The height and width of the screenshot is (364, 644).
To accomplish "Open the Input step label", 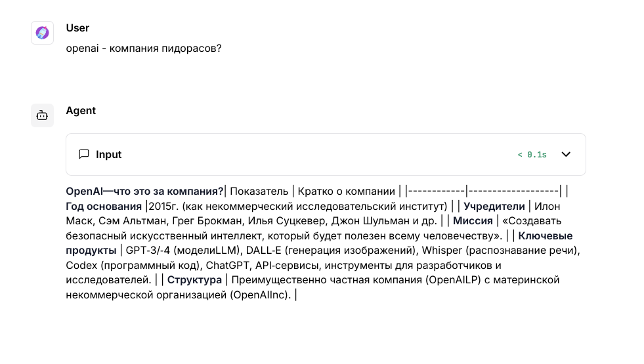I will (109, 155).
